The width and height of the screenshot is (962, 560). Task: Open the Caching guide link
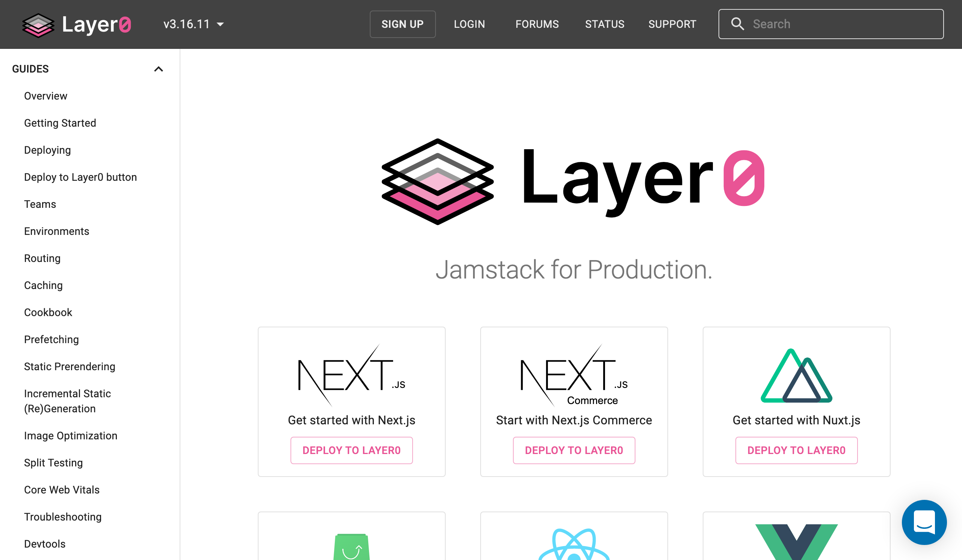pyautogui.click(x=43, y=286)
